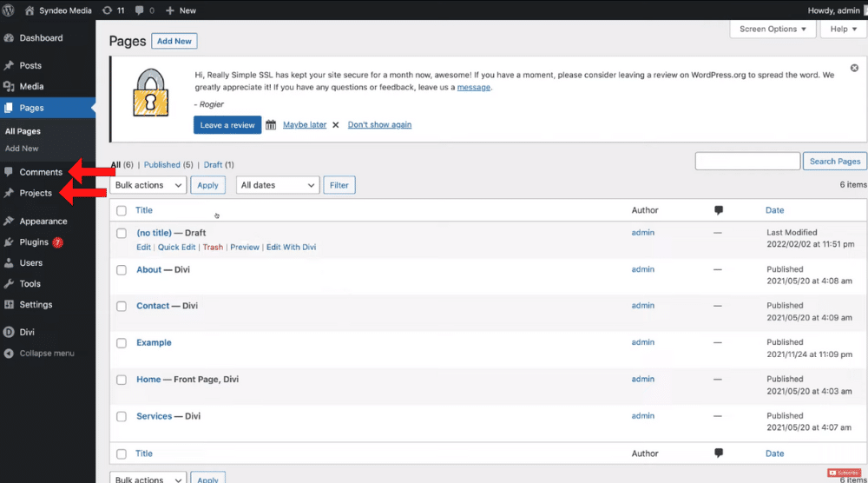The height and width of the screenshot is (483, 868).
Task: Open Add New submenu item in sidebar
Action: [22, 149]
